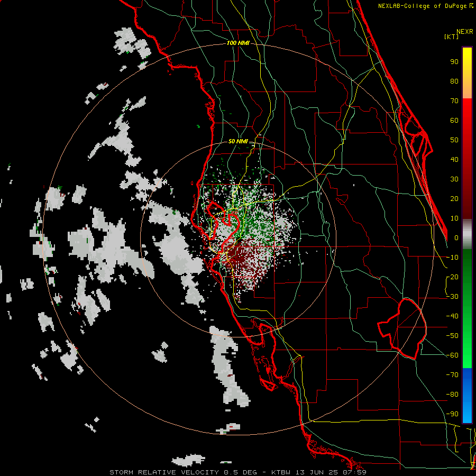This screenshot has width=476, height=476.
Task: Click the -70 scale label
Action: coord(452,375)
